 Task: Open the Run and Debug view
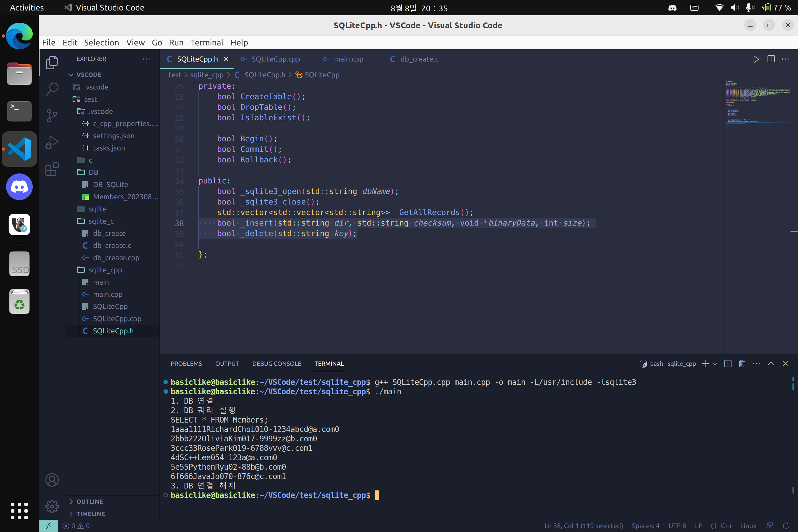tap(52, 142)
